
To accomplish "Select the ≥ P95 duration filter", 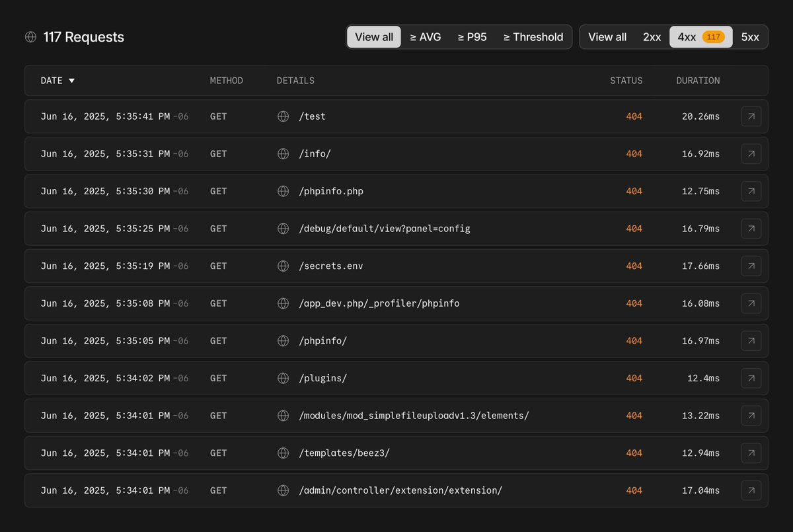I will tap(472, 37).
